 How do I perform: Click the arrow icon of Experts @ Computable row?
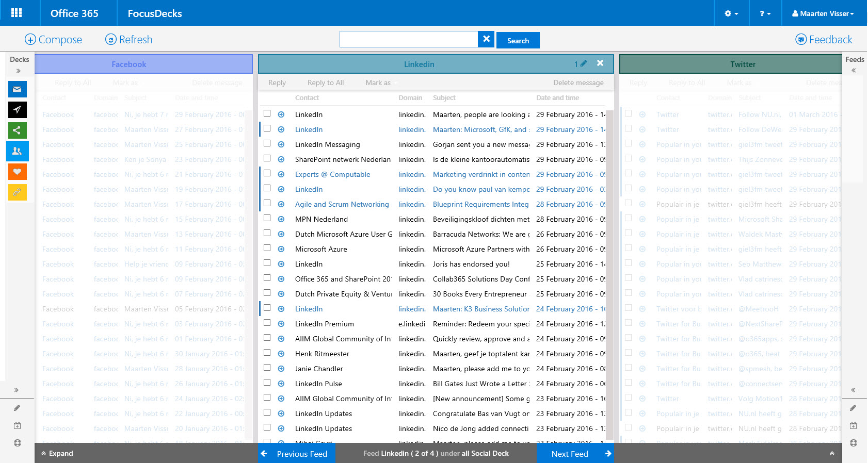tap(281, 174)
